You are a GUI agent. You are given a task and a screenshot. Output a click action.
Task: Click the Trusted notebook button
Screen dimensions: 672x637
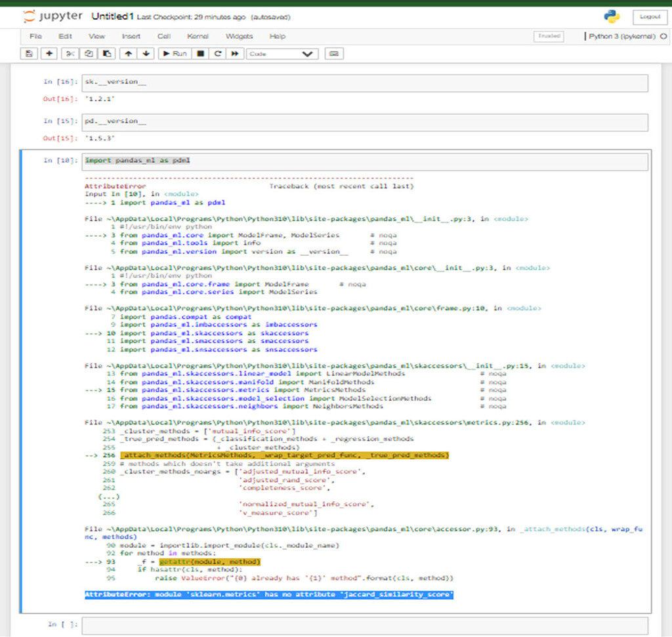(x=549, y=36)
